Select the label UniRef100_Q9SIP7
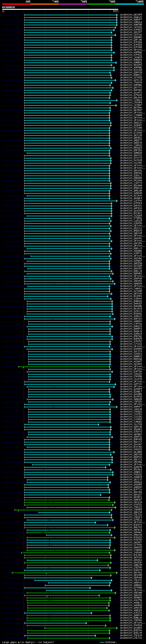Image resolution: width=146 pixels, height=644 pixels. pos(131,32)
